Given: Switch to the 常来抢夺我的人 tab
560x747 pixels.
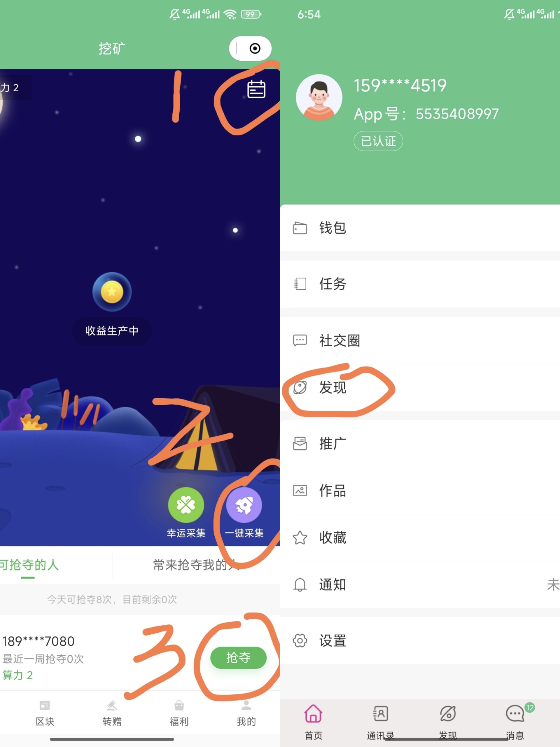Looking at the screenshot, I should coord(196,565).
